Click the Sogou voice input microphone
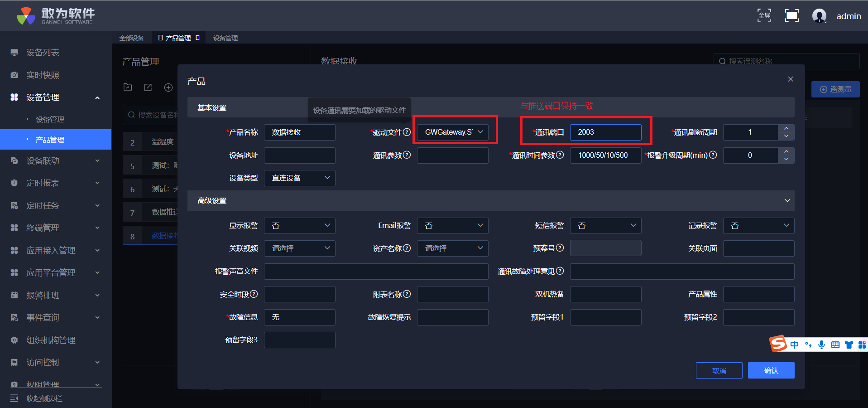868x408 pixels. click(x=821, y=345)
